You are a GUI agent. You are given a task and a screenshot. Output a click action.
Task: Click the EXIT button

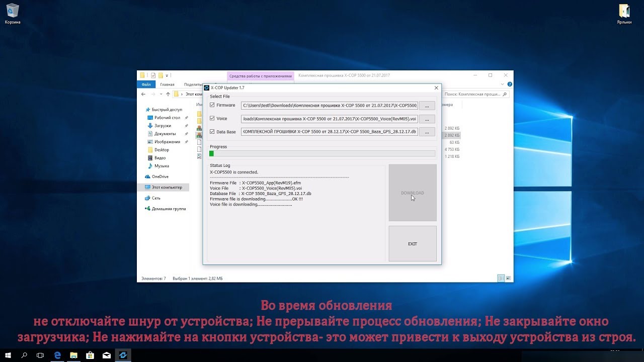pos(413,244)
